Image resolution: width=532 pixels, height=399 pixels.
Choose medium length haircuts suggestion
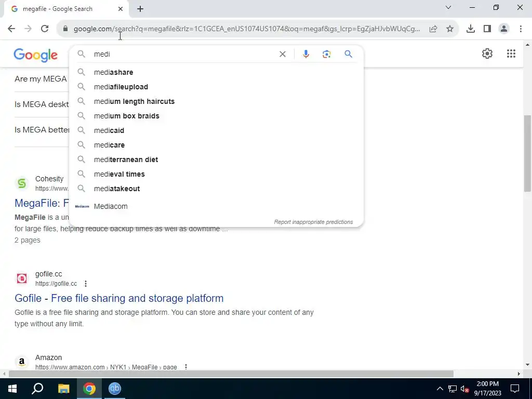217,101
